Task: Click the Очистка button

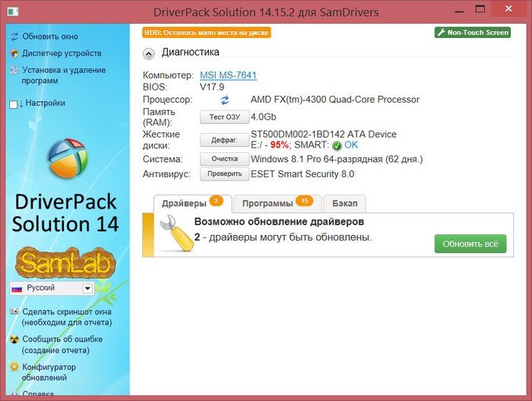Action: [x=225, y=159]
